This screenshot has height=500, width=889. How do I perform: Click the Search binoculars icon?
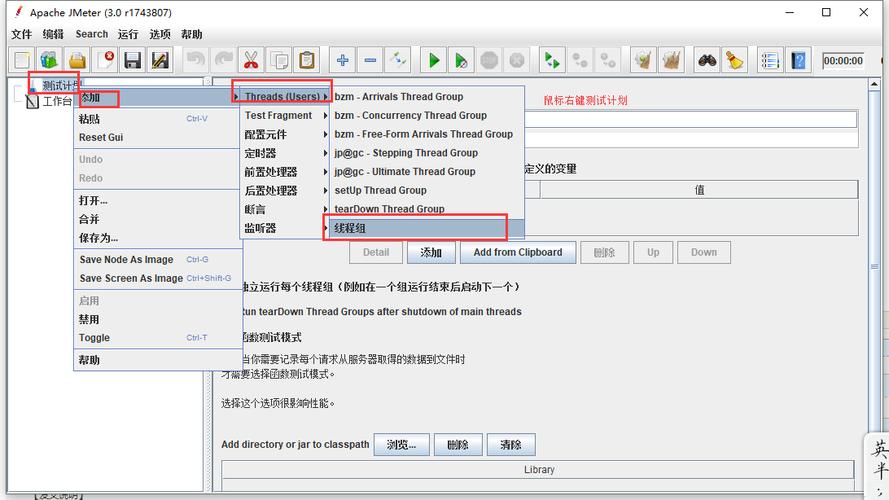[707, 60]
